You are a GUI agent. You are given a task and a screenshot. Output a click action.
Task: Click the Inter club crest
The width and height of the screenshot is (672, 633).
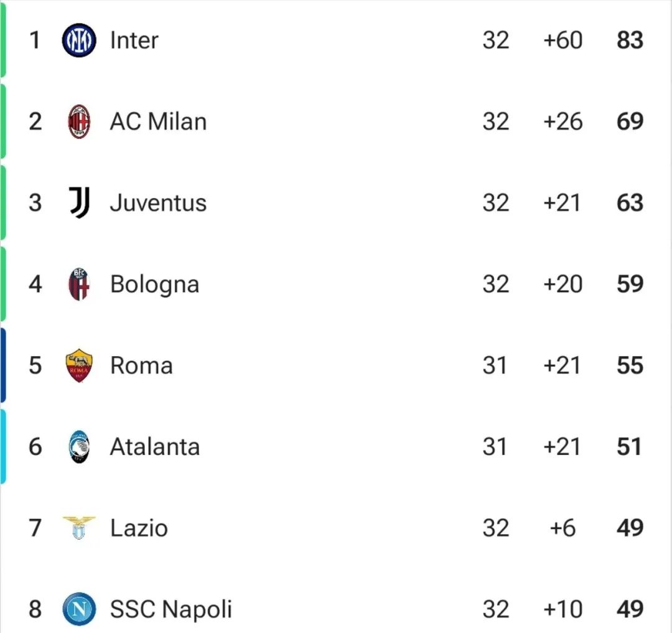pos(79,40)
